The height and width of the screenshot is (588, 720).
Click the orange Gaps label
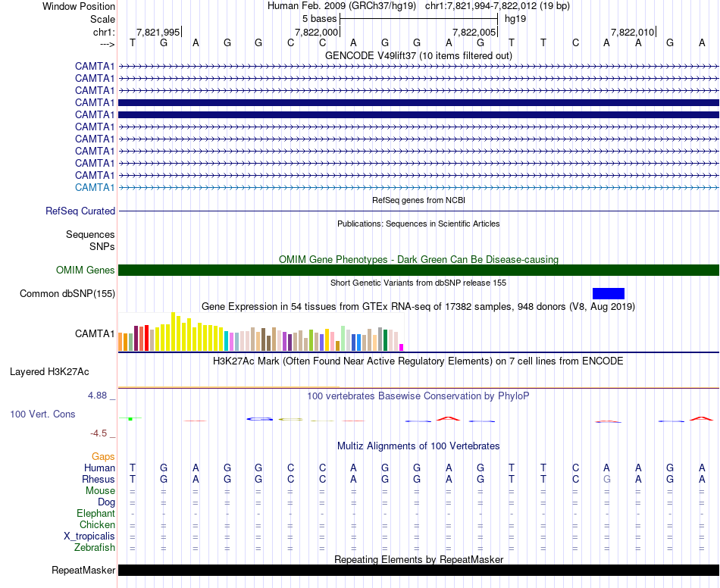[x=103, y=457]
